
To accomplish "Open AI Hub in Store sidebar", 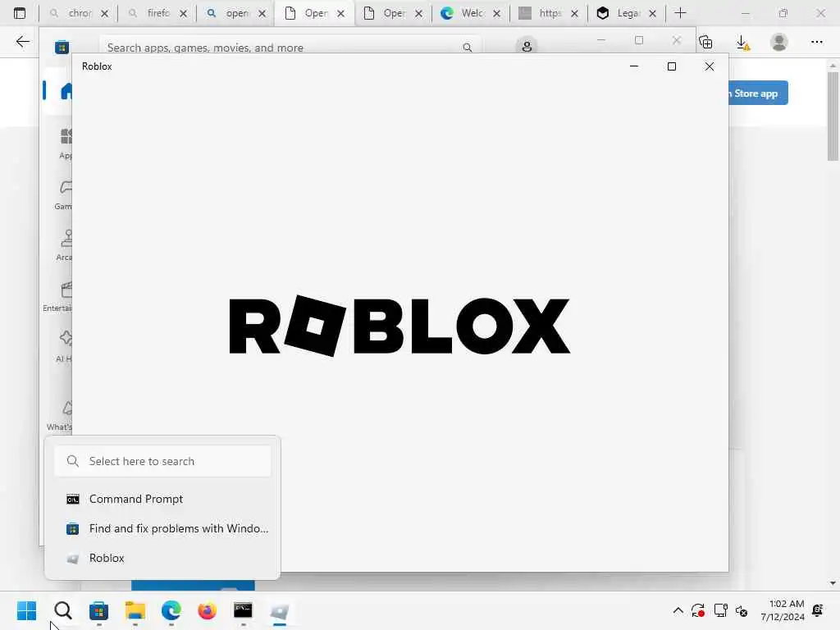I will [64, 347].
